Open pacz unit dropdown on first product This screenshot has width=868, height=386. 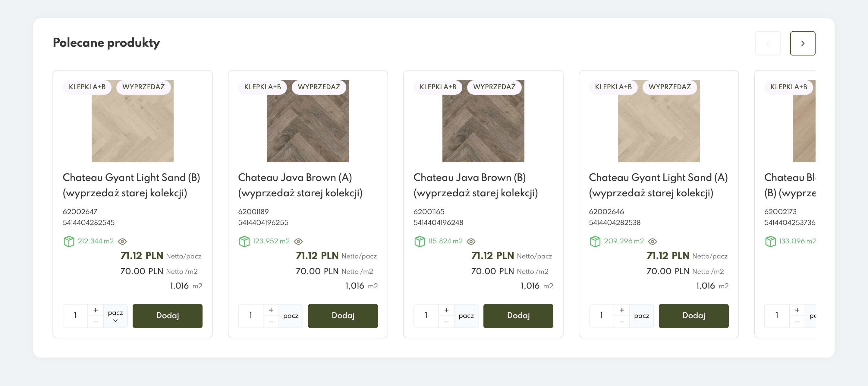115,316
